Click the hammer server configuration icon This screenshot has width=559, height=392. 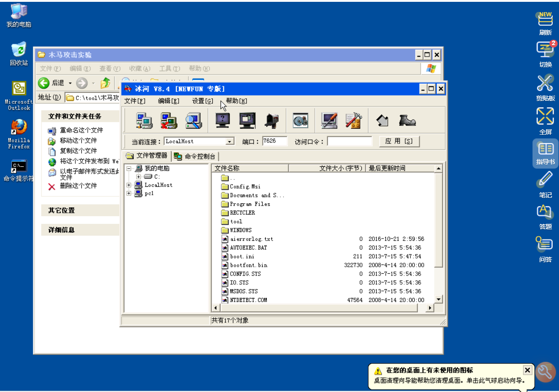pos(353,121)
